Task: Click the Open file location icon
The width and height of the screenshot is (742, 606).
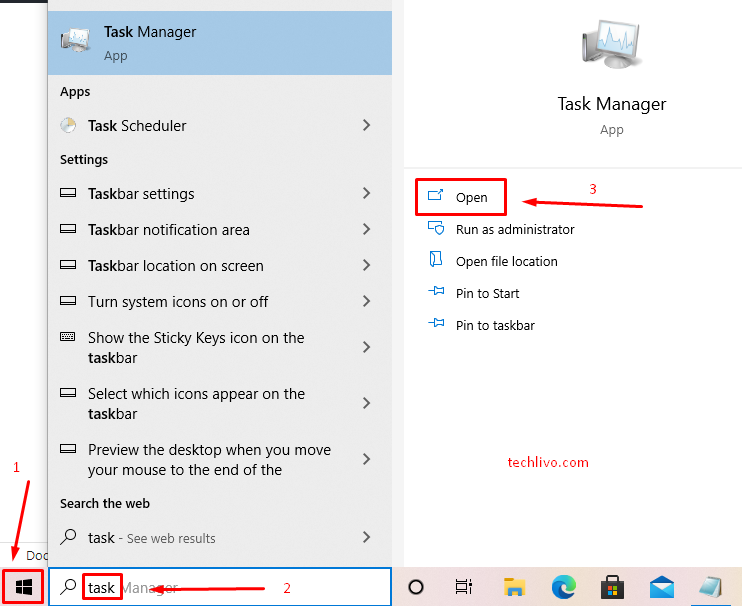Action: pos(436,259)
